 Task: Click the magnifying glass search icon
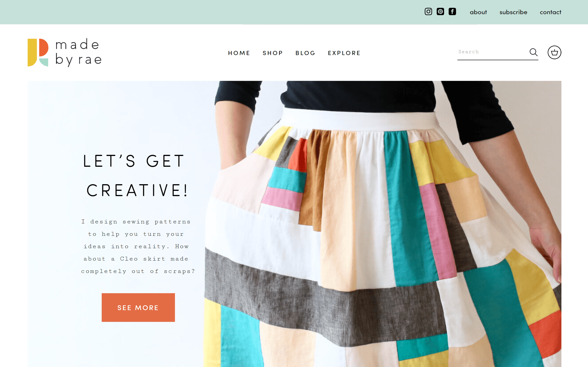pos(533,52)
